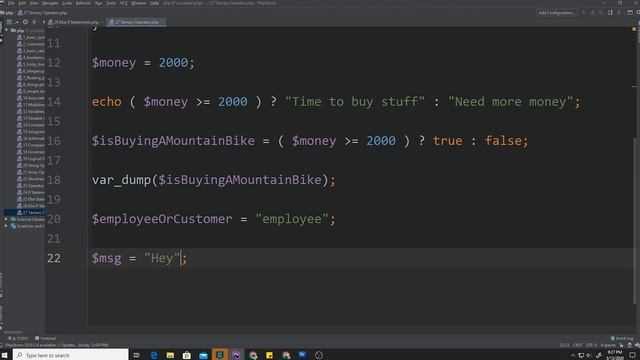Click the Debug button in toolbar

[592, 13]
